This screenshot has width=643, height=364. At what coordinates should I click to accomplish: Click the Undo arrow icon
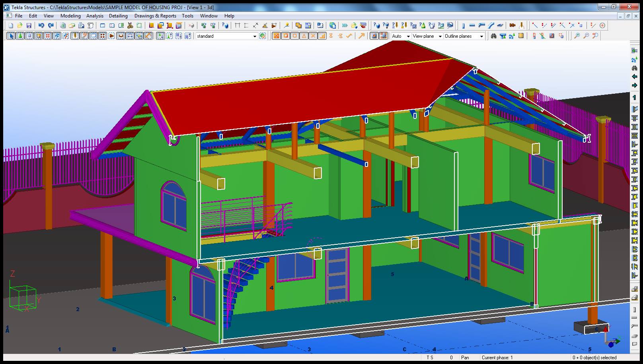41,25
